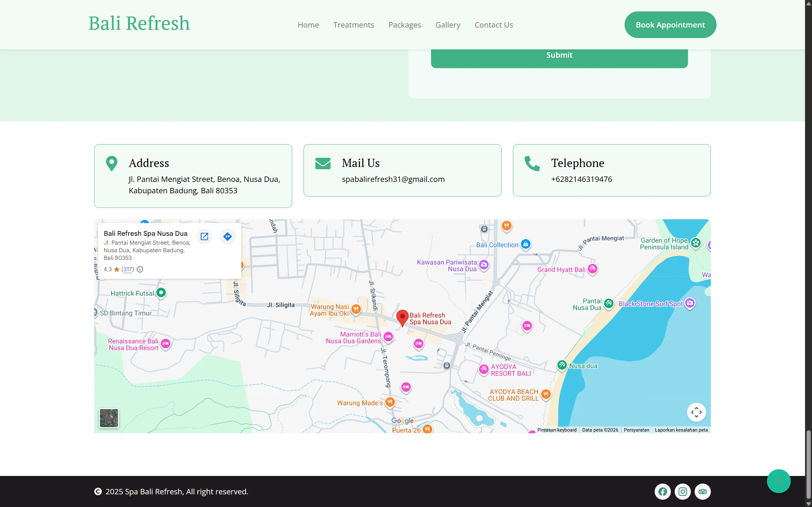Image resolution: width=812 pixels, height=507 pixels.
Task: Select the Bali Collection shopping marker
Action: coord(526,244)
